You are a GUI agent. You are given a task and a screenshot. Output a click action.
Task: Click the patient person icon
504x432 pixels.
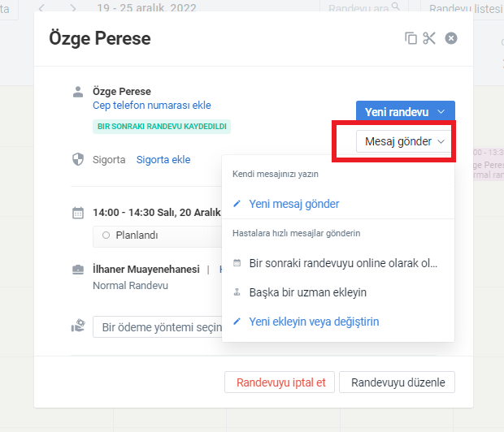(78, 92)
